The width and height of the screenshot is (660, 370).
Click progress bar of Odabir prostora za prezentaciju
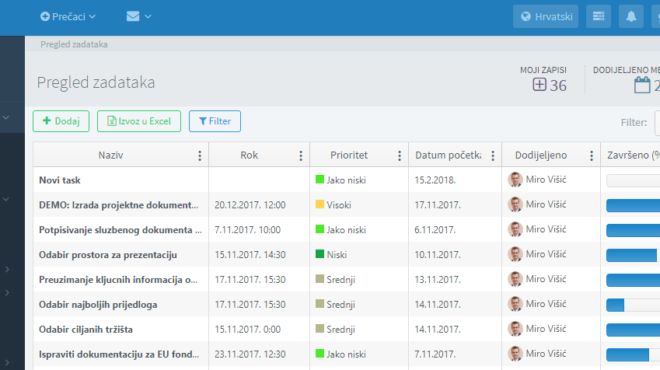click(x=633, y=255)
